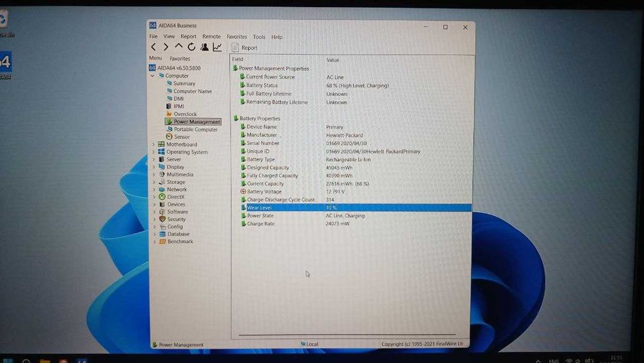Click the Security shield icon
The image size is (644, 363).
coord(162,219)
